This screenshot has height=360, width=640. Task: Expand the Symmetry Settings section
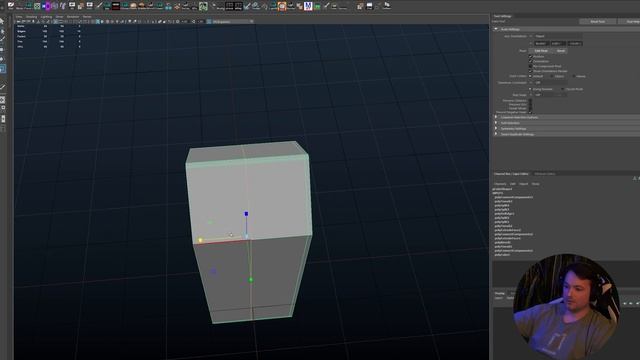point(496,128)
